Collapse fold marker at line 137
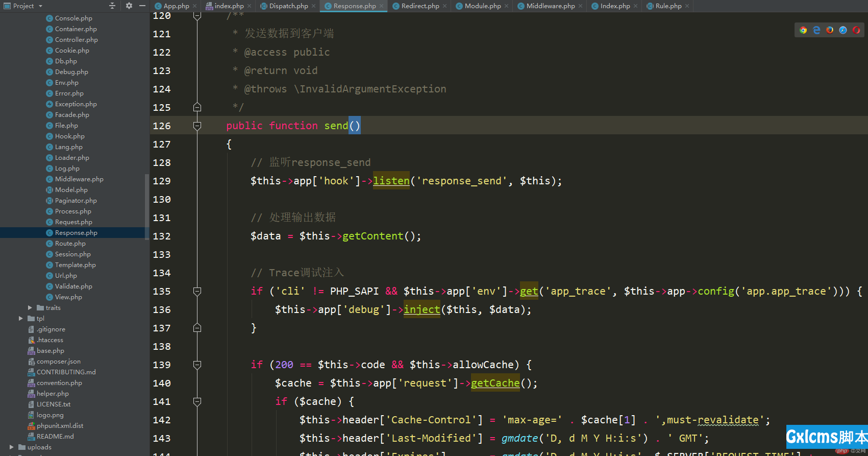 click(x=197, y=328)
